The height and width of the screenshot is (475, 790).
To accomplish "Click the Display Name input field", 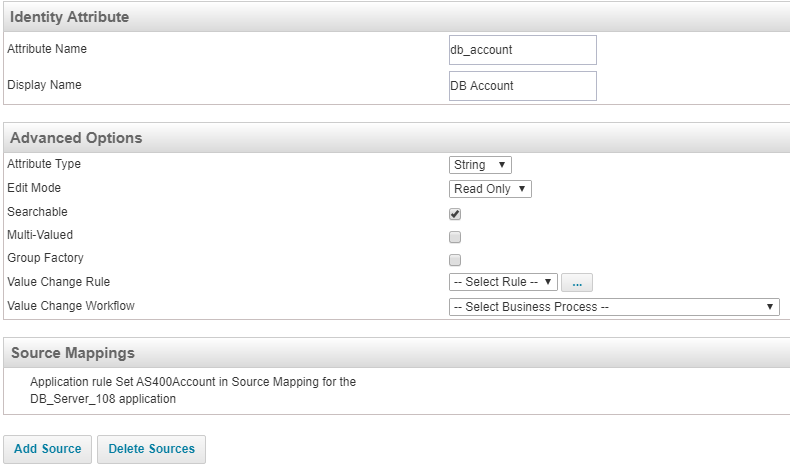I will point(523,86).
